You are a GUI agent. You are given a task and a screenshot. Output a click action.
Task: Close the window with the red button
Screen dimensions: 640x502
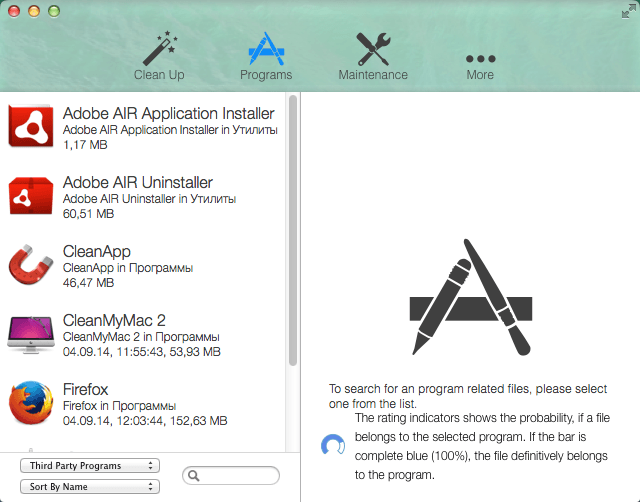(x=14, y=11)
